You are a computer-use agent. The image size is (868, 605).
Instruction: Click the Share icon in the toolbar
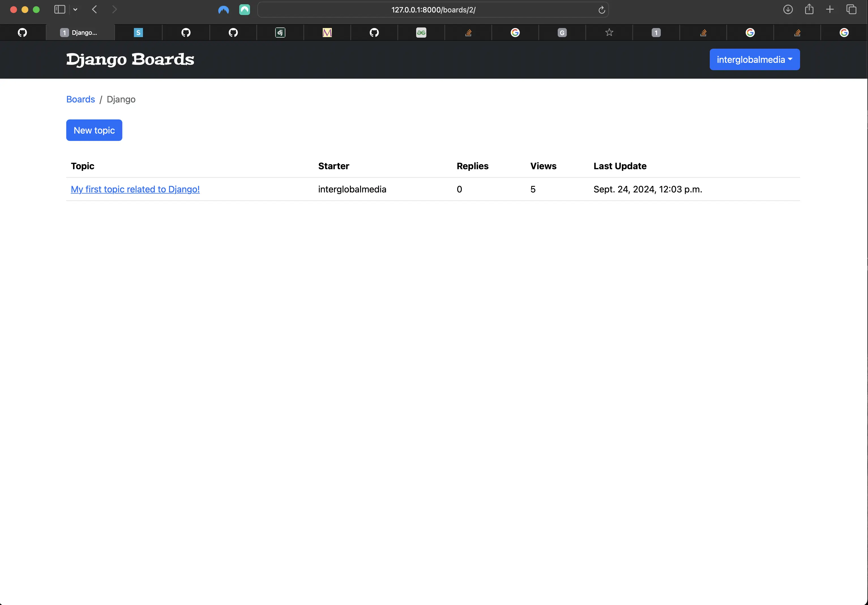coord(809,9)
